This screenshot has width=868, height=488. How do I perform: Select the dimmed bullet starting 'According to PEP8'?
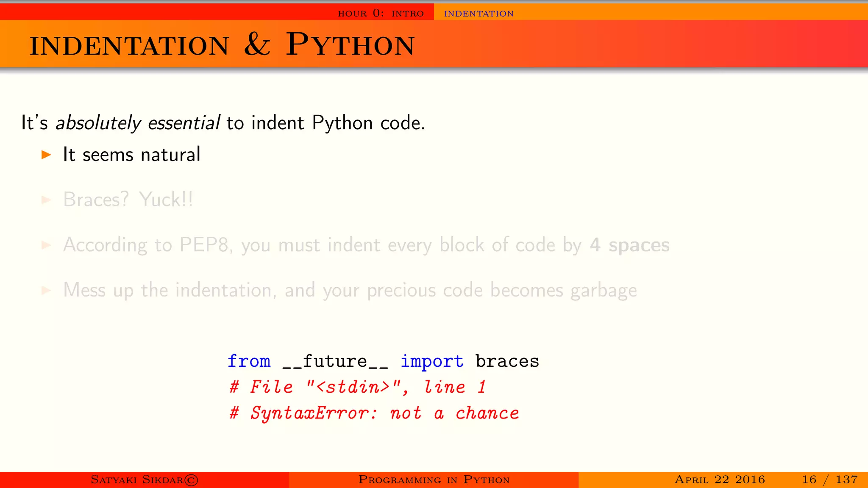(366, 245)
